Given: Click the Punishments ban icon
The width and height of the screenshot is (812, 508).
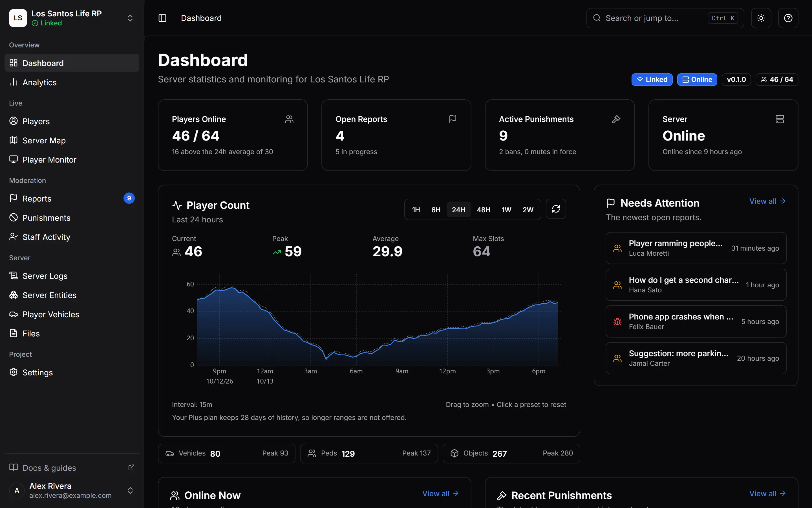Looking at the screenshot, I should tap(14, 217).
